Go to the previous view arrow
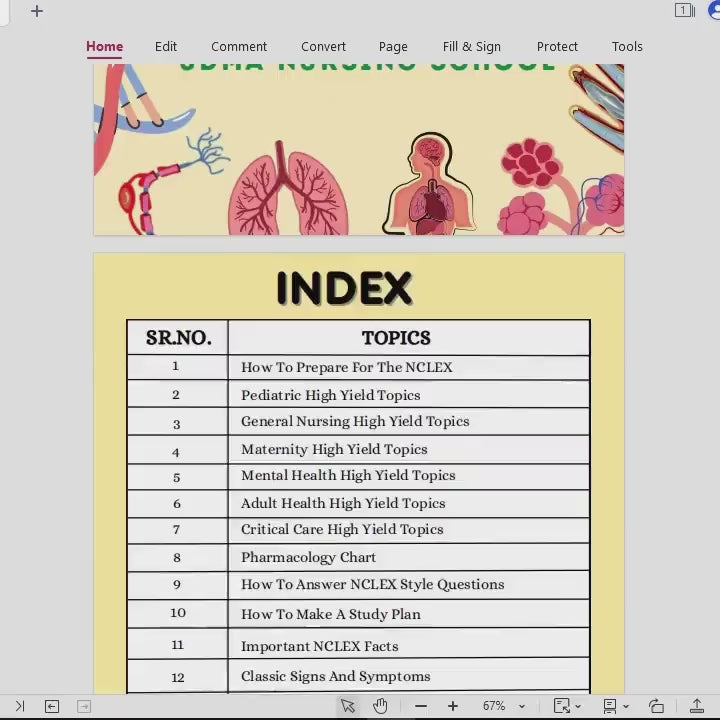 52,706
